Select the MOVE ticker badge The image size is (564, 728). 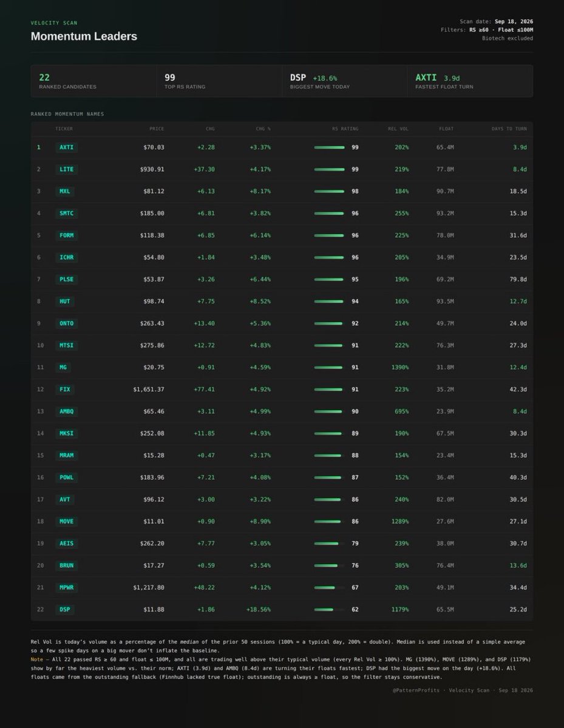(66, 521)
